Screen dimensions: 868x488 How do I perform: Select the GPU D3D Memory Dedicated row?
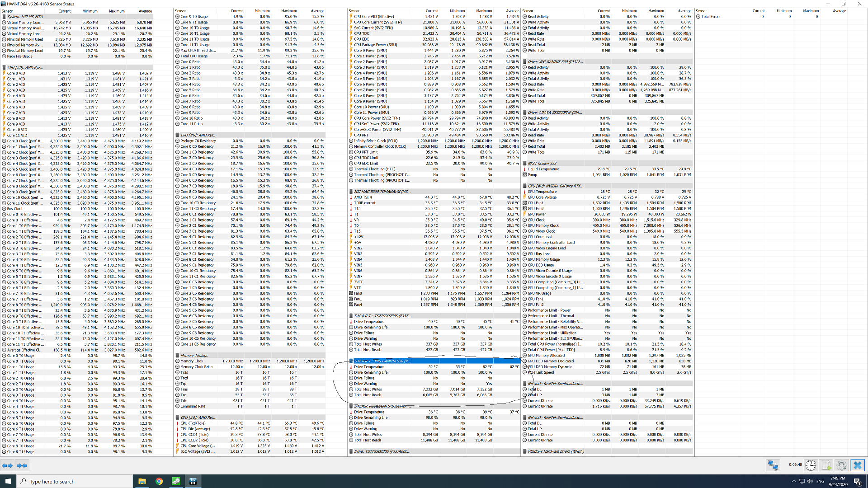pyautogui.click(x=607, y=361)
